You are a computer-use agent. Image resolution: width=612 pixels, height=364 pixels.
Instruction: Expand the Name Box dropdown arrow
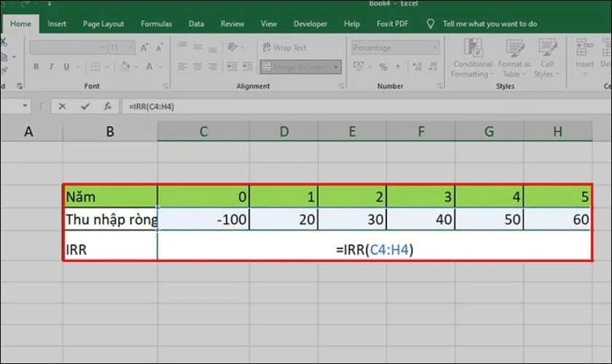pyautogui.click(x=25, y=106)
